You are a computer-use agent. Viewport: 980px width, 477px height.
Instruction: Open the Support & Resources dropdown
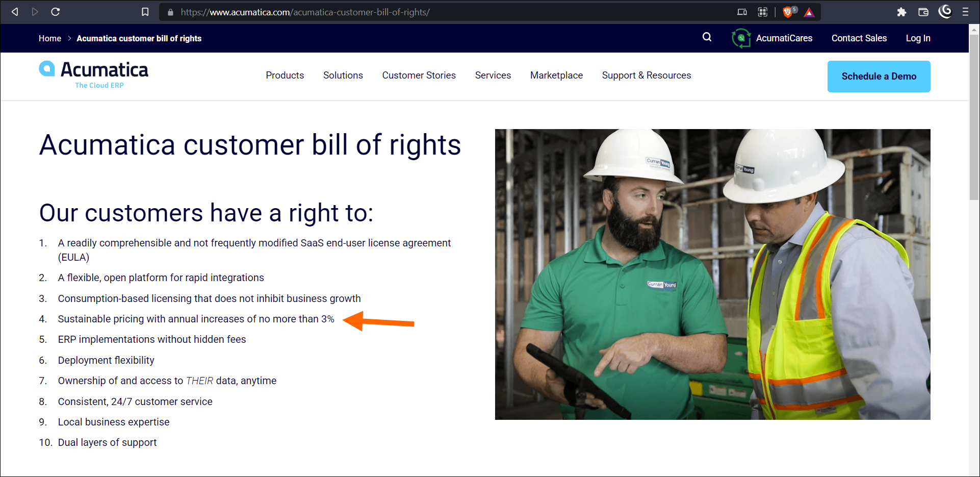click(x=646, y=76)
